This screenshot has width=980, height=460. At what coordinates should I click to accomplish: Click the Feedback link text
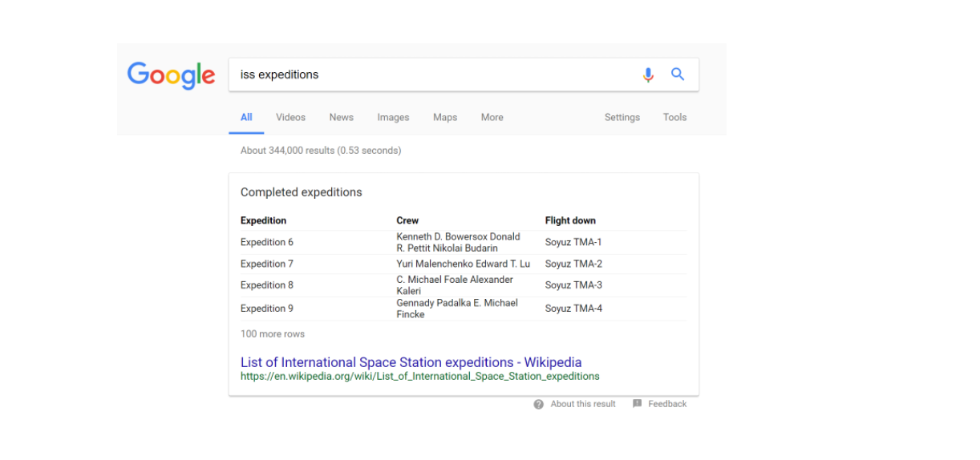point(667,404)
